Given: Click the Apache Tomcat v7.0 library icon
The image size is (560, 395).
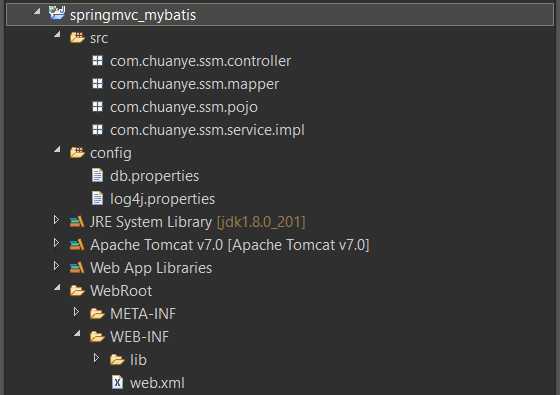Looking at the screenshot, I should coord(77,245).
